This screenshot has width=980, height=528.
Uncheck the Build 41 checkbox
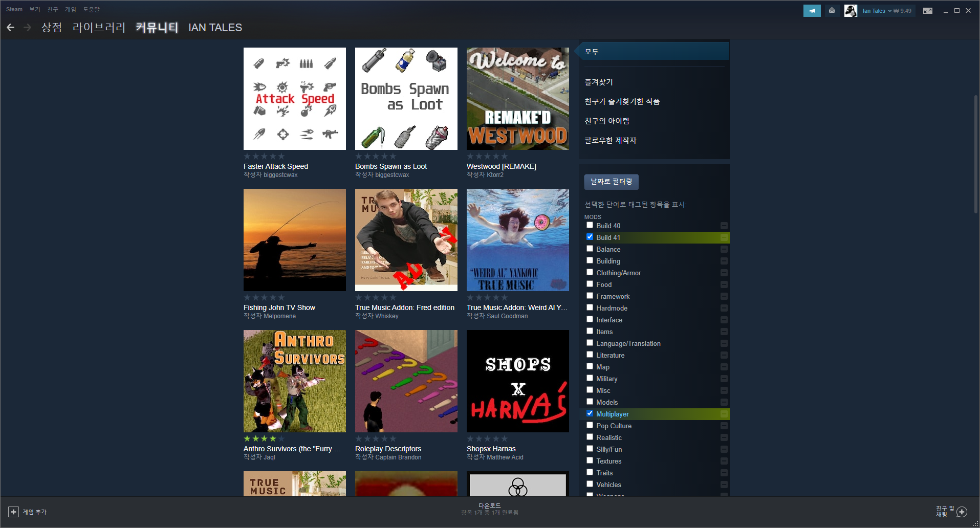coord(590,237)
